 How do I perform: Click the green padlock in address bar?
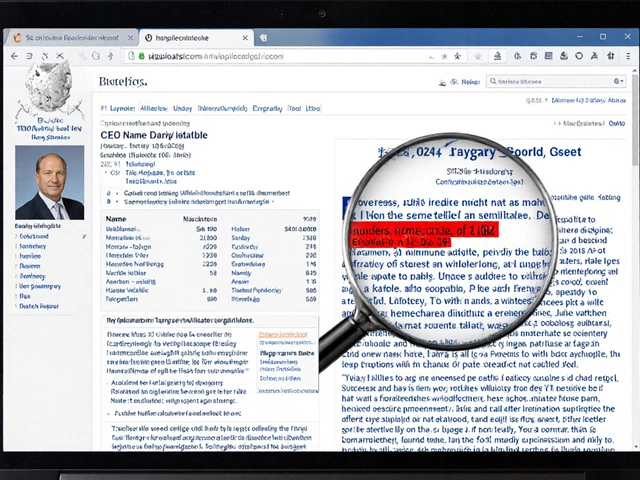[141, 56]
